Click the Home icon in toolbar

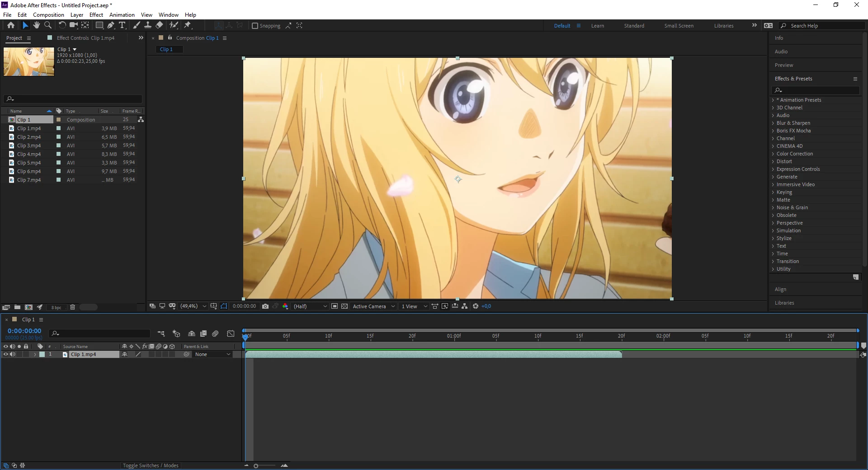click(11, 25)
